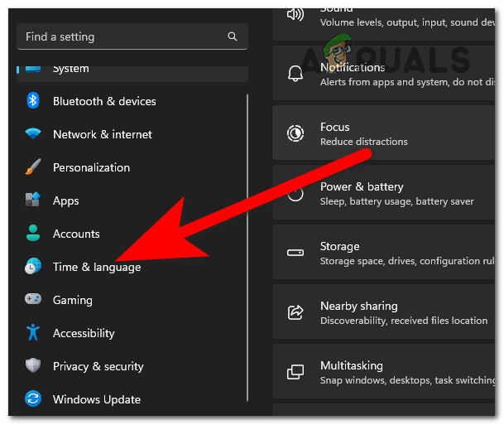Image resolution: width=504 pixels, height=425 pixels.
Task: Open Nearby sharing settings
Action: point(383,312)
